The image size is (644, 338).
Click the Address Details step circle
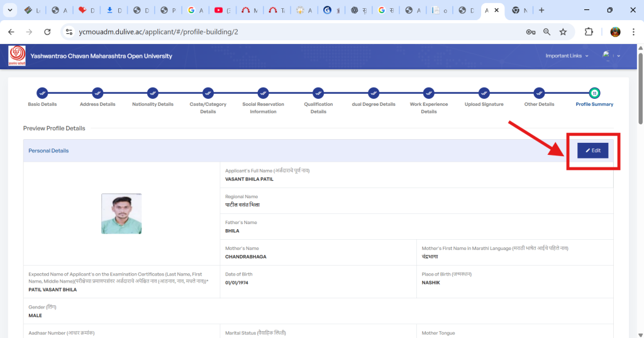97,93
